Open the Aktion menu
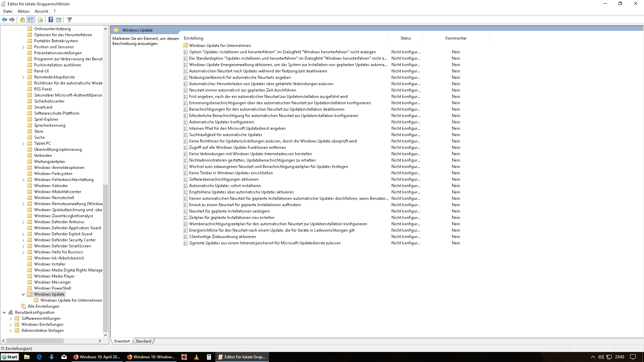The image size is (644, 362). (x=23, y=11)
